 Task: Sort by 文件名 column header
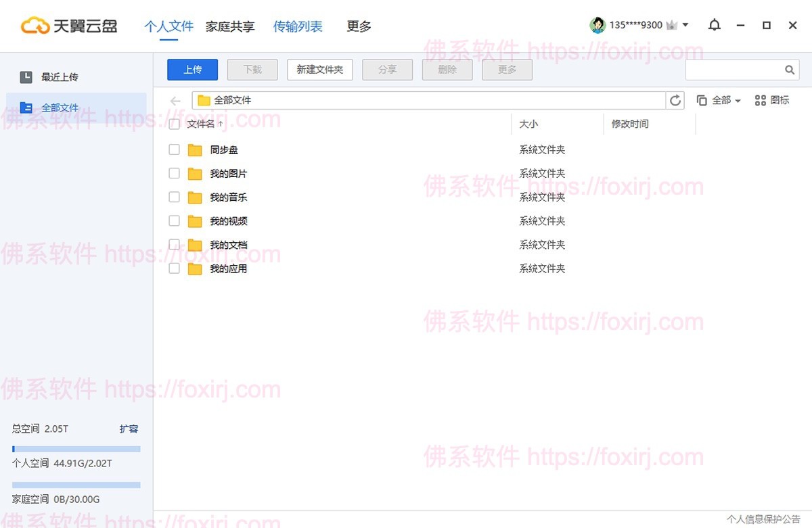(x=201, y=124)
